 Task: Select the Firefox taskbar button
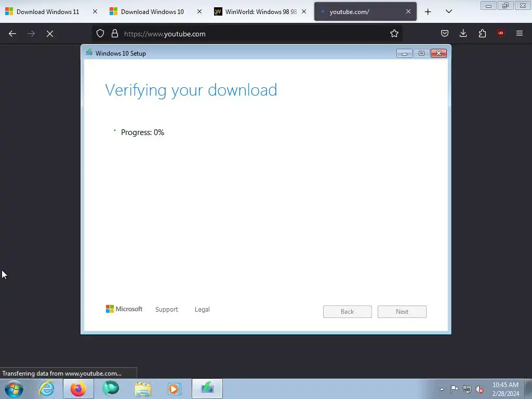pos(78,389)
